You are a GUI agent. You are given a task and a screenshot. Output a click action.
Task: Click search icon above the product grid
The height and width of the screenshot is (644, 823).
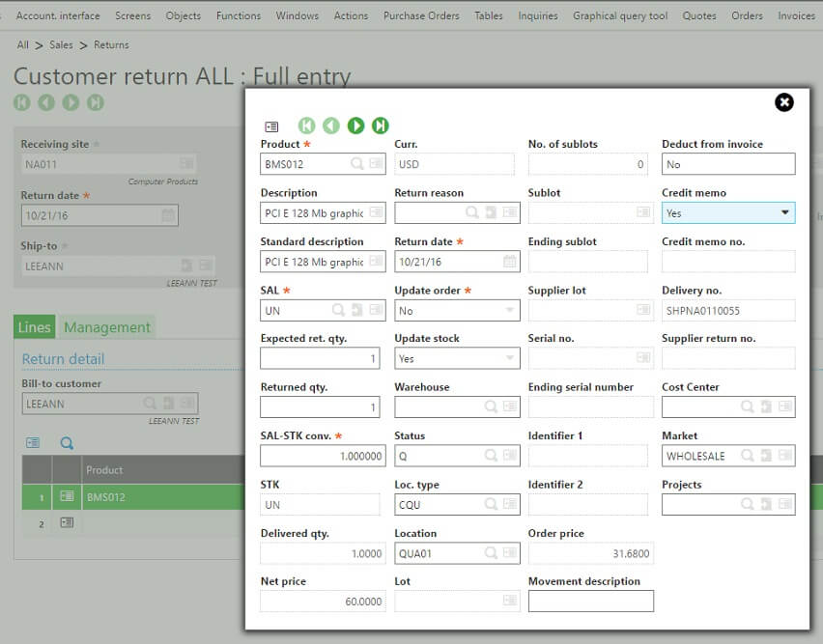[x=67, y=443]
